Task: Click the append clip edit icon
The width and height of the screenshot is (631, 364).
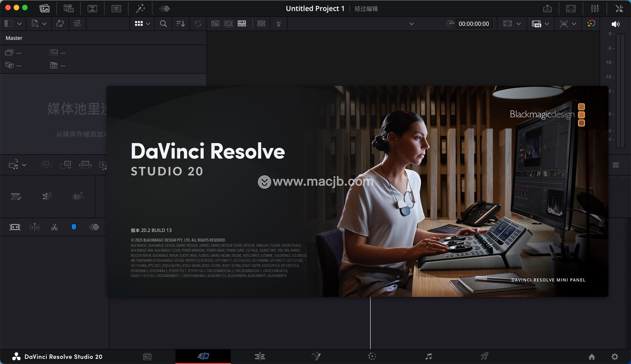Action: coord(66,165)
